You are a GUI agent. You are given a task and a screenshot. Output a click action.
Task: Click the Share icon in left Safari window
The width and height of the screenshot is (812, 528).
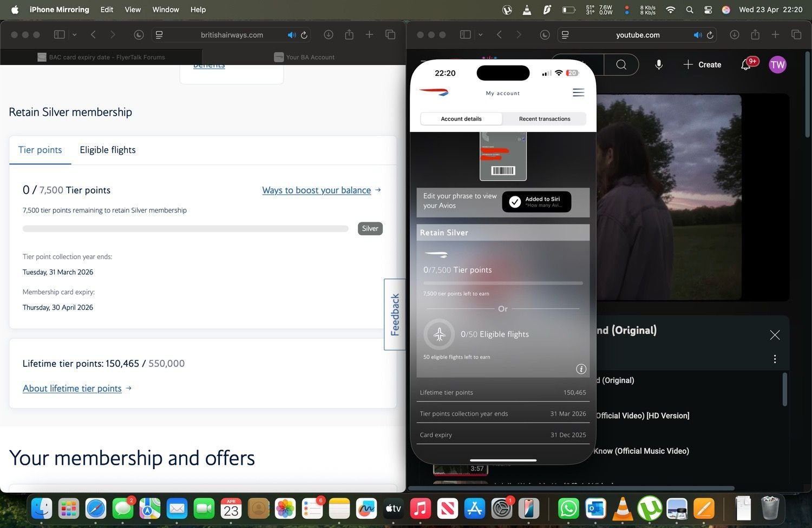[x=349, y=35]
